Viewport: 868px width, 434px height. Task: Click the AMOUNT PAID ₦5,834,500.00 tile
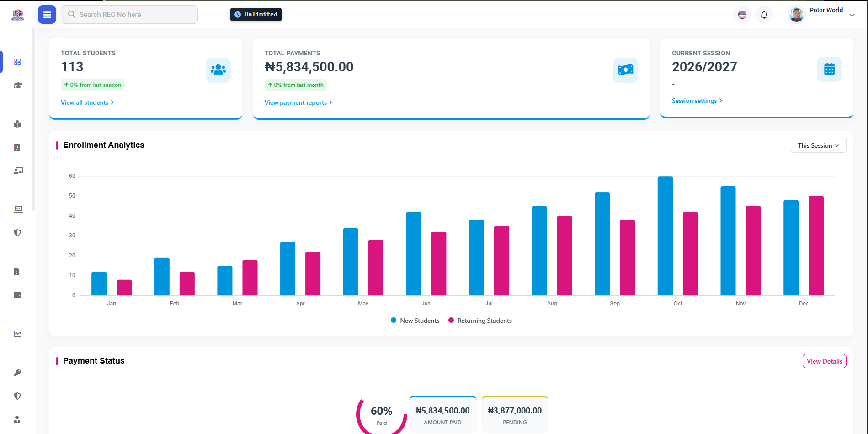(443, 414)
